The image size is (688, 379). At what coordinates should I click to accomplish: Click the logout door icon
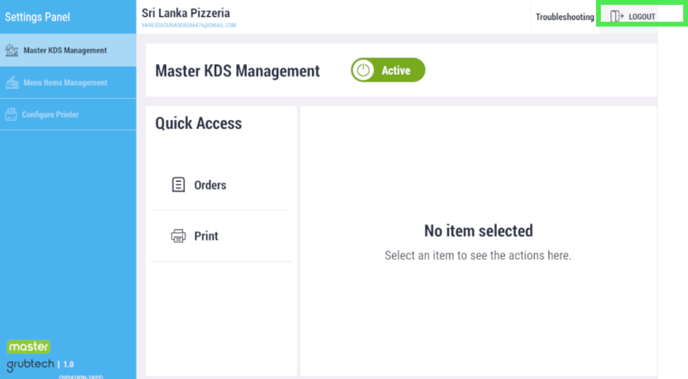616,16
